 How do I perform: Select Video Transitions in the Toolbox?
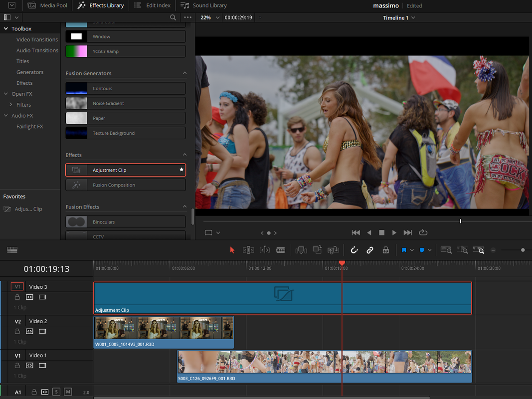pyautogui.click(x=37, y=39)
